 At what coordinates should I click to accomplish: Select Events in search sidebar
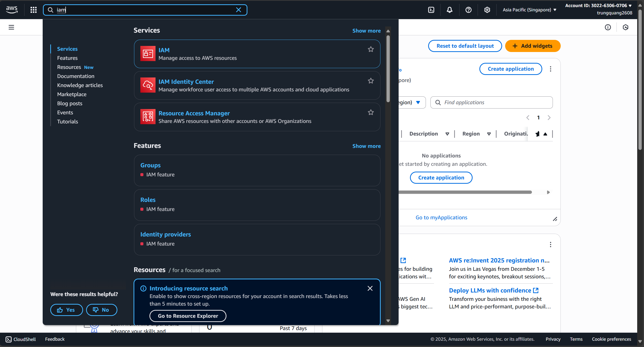(x=65, y=113)
